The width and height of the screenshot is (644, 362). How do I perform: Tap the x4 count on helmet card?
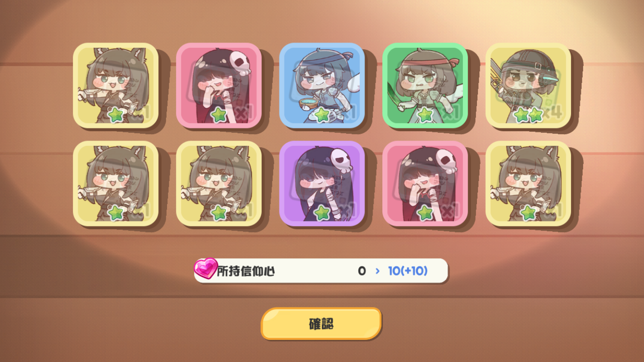(554, 113)
